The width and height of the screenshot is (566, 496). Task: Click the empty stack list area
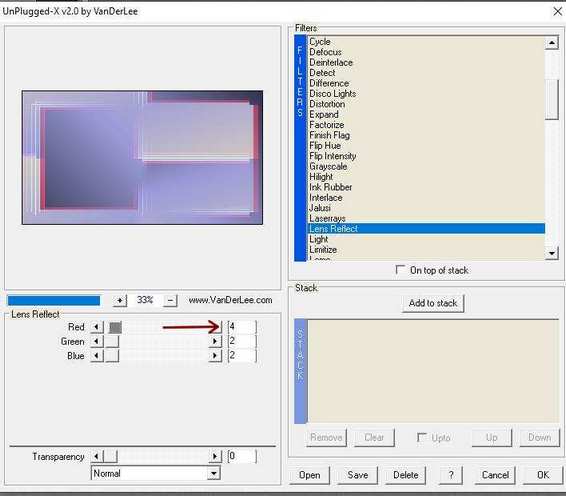[x=433, y=371]
